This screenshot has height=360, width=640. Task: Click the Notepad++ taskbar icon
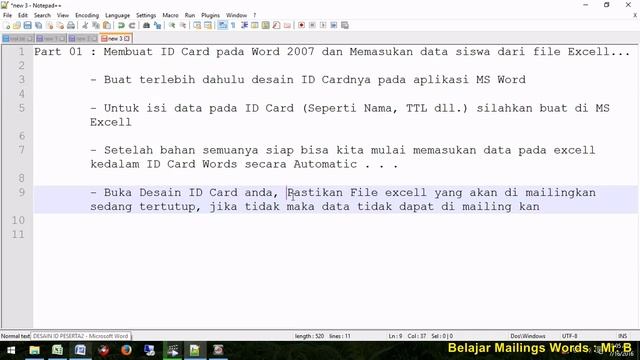[195, 350]
